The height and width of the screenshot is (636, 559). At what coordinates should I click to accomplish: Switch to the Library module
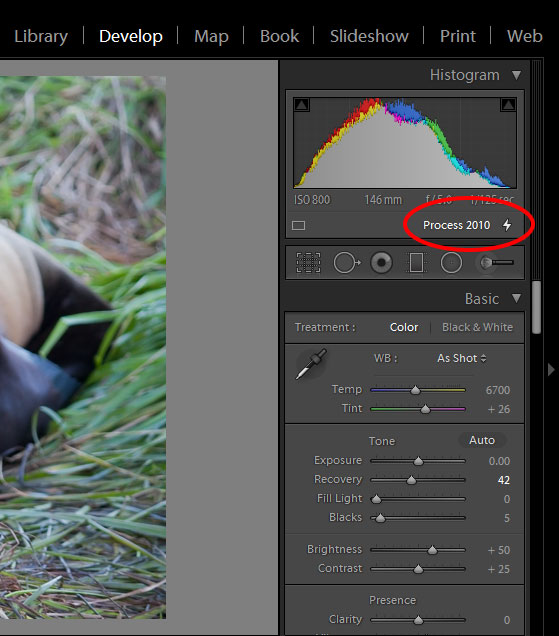pyautogui.click(x=41, y=36)
